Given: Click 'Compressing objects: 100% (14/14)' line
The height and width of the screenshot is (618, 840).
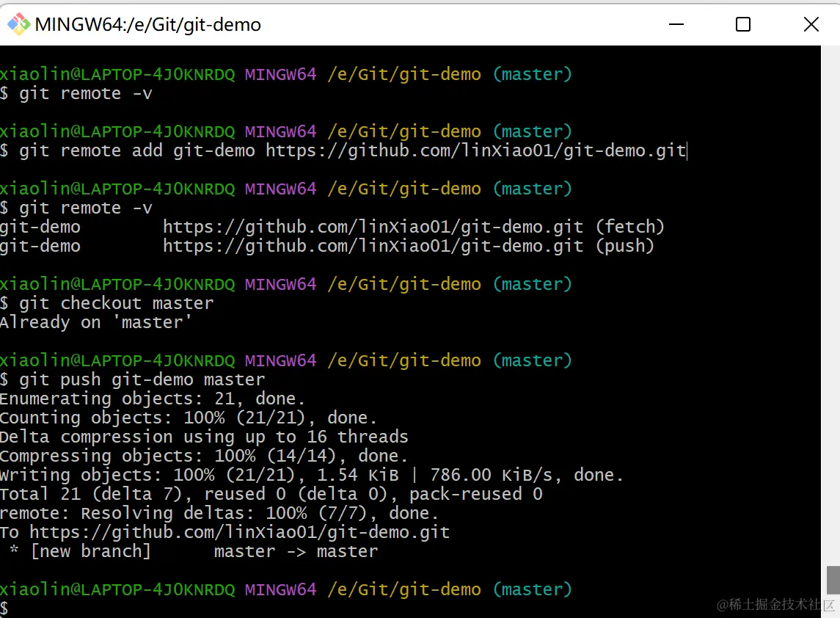Looking at the screenshot, I should coord(203,456).
